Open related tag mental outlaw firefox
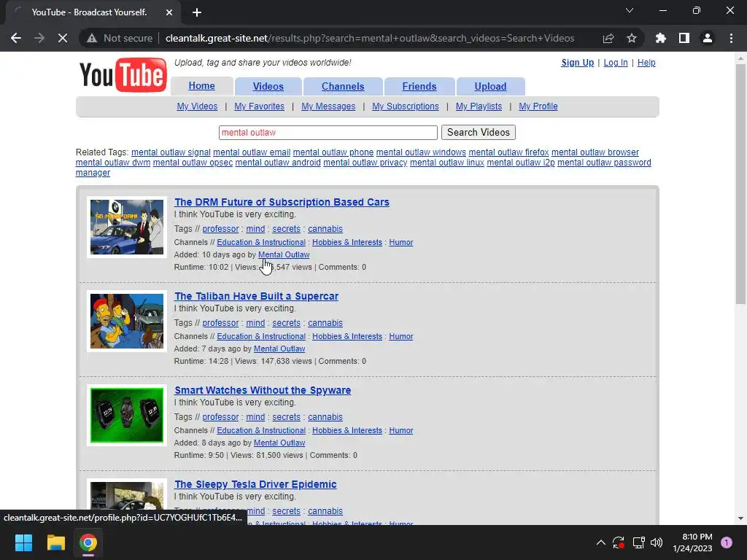The width and height of the screenshot is (747, 560). pyautogui.click(x=508, y=152)
